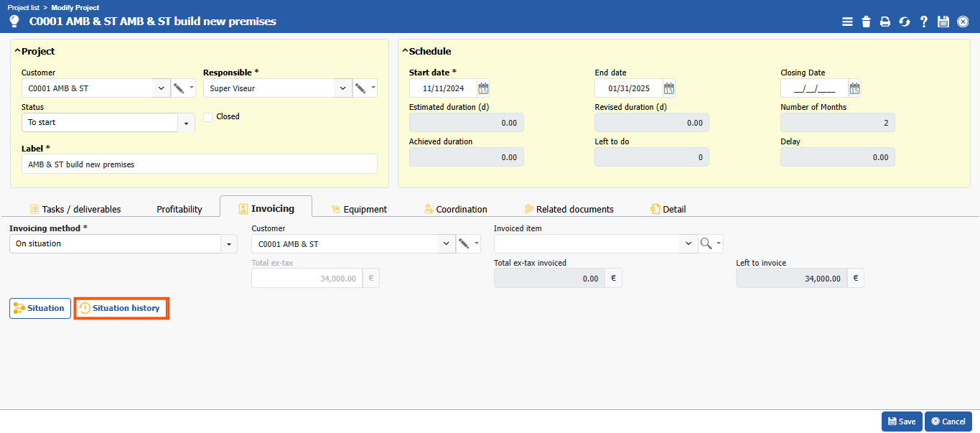Image resolution: width=980 pixels, height=433 pixels.
Task: Expand the Invoicing method dropdown
Action: (229, 244)
